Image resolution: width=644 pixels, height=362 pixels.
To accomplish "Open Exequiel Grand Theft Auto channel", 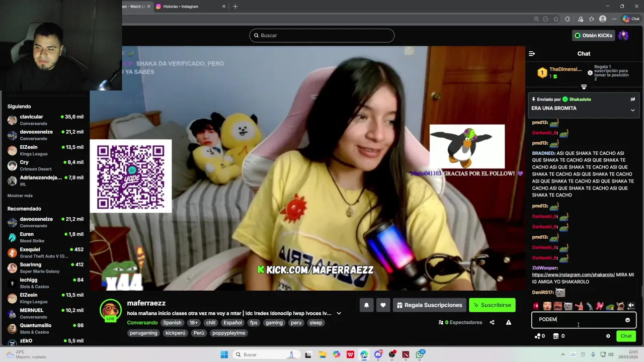I will click(45, 252).
